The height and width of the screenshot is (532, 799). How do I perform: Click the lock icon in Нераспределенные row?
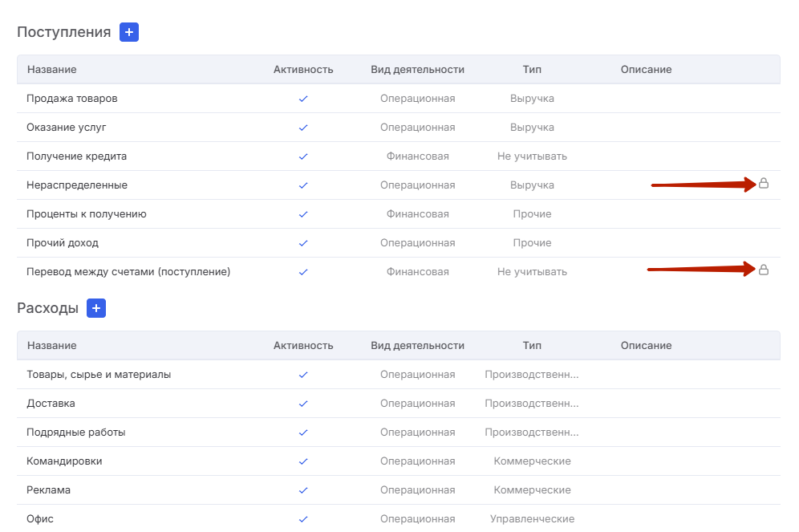(764, 183)
